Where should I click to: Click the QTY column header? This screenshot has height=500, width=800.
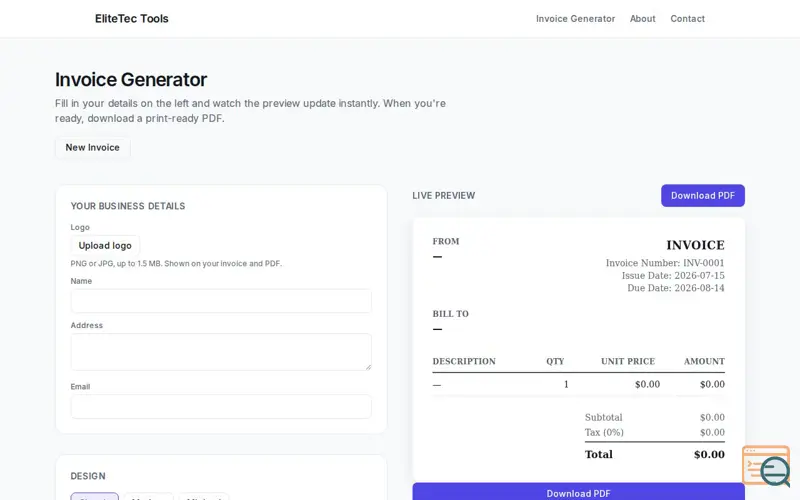click(555, 361)
